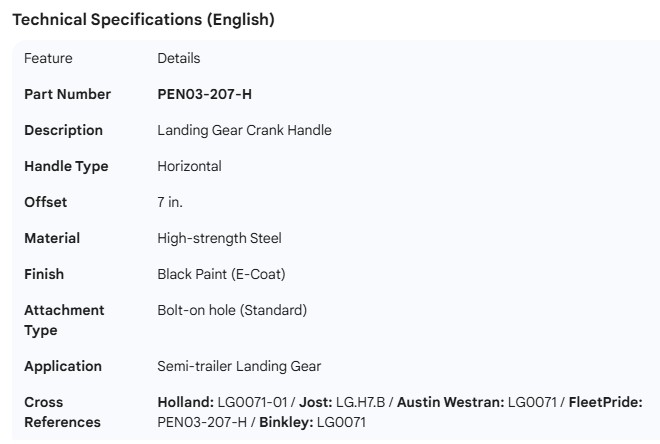Click the Bolt-on hole (Standard) value

[x=232, y=310]
